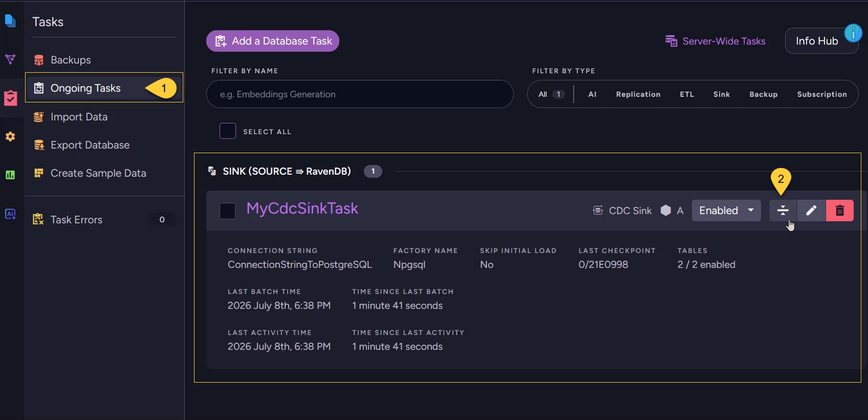Click responsible node A indicator
868x420 pixels.
(x=672, y=211)
